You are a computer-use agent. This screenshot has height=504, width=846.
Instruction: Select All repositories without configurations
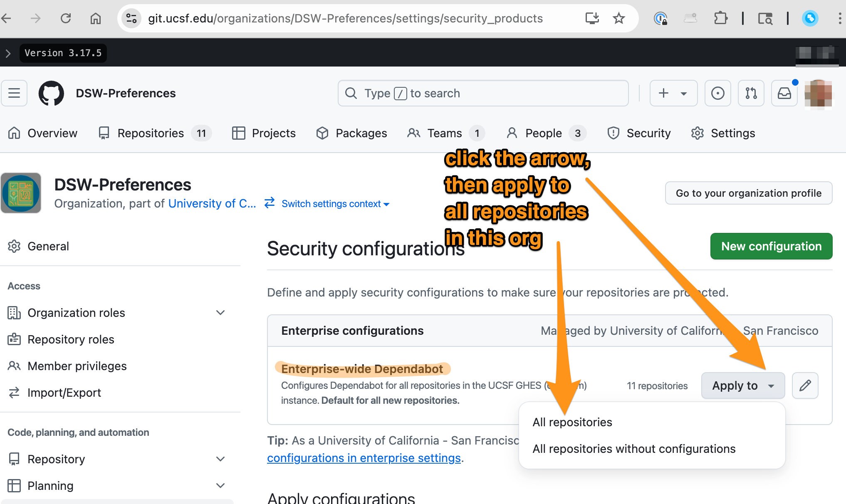click(634, 449)
